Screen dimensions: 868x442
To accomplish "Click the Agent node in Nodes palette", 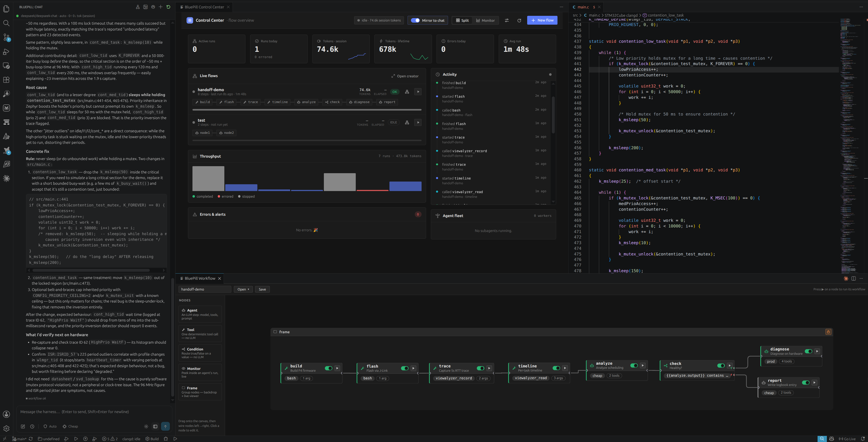I will [x=200, y=314].
